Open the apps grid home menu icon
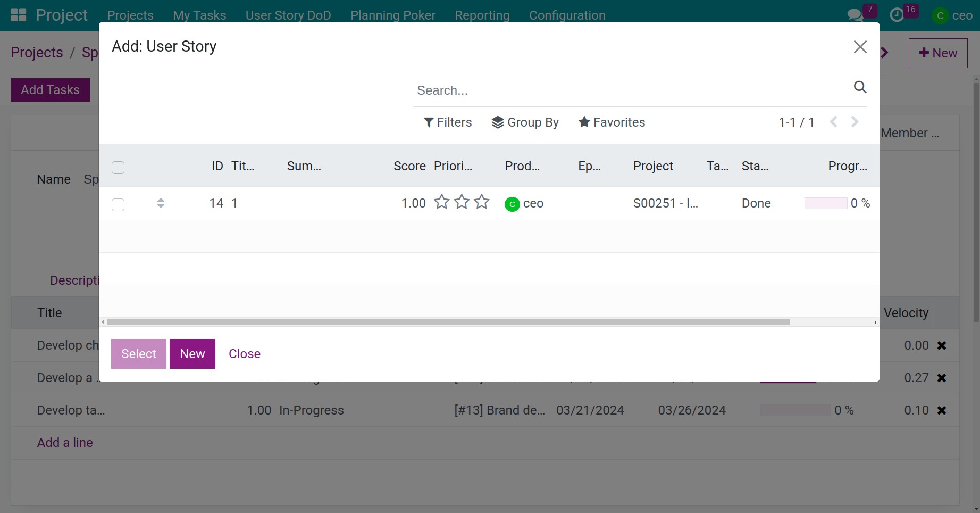Screen dimensions: 980x513 click(19, 15)
